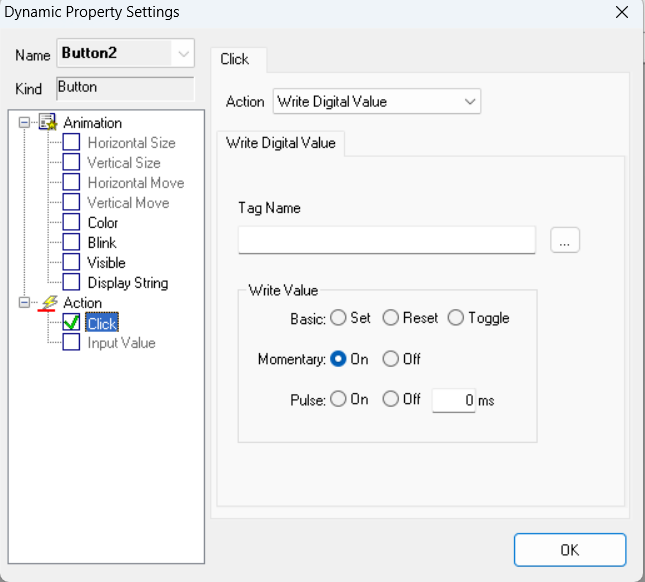645x582 pixels.
Task: Enable the Color animation checkbox
Action: coord(71,223)
